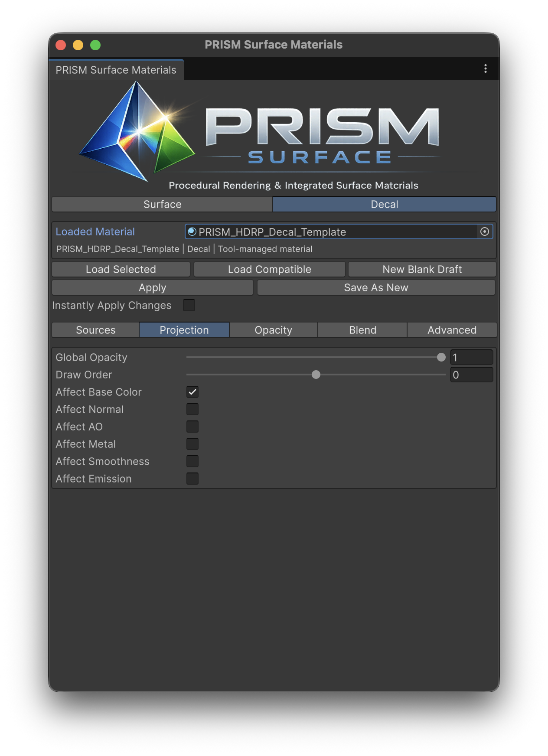Open the Advanced tab
Image resolution: width=548 pixels, height=756 pixels.
click(x=452, y=330)
